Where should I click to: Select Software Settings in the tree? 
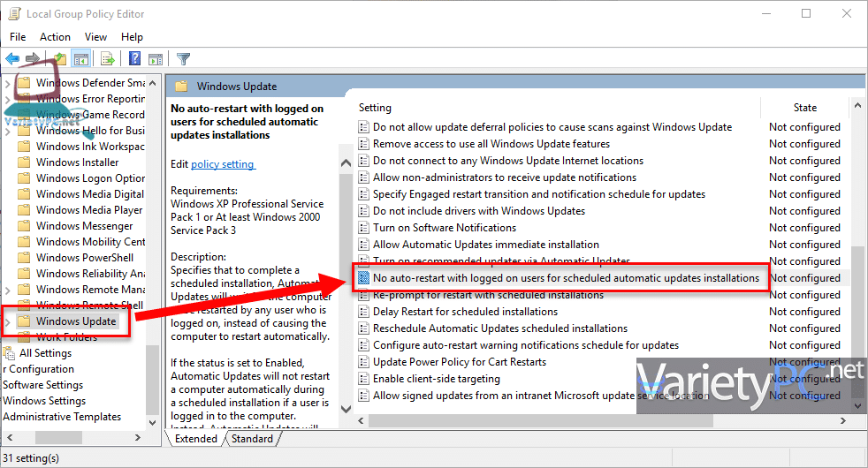(x=42, y=384)
